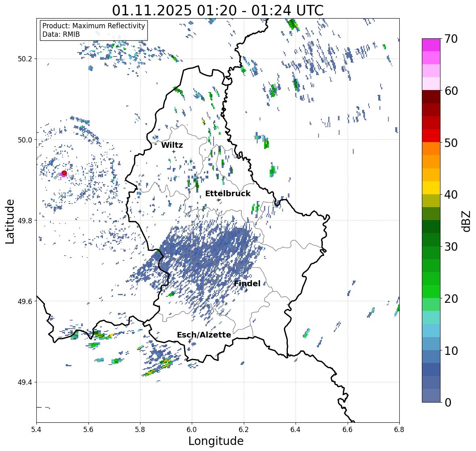Click the chart title timestamp 01.11.2025 01:20 - 01:24 UTC
Viewport: 476px width, 451px height.
pyautogui.click(x=218, y=10)
